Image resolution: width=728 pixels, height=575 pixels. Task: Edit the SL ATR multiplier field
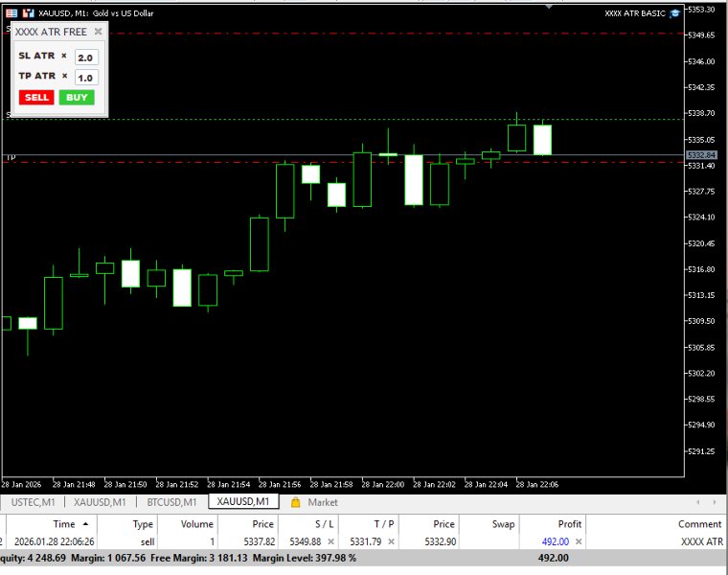(x=86, y=57)
